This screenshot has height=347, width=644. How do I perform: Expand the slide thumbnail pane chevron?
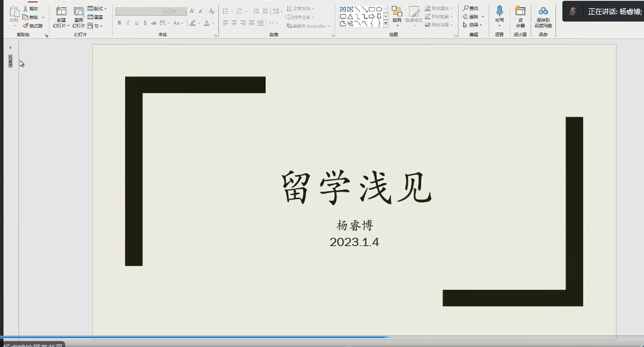[10, 47]
